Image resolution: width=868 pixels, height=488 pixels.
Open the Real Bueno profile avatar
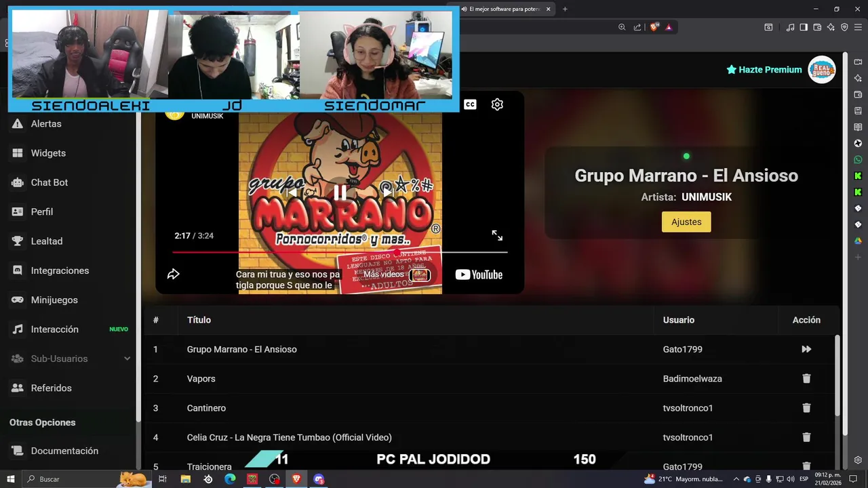coord(822,70)
